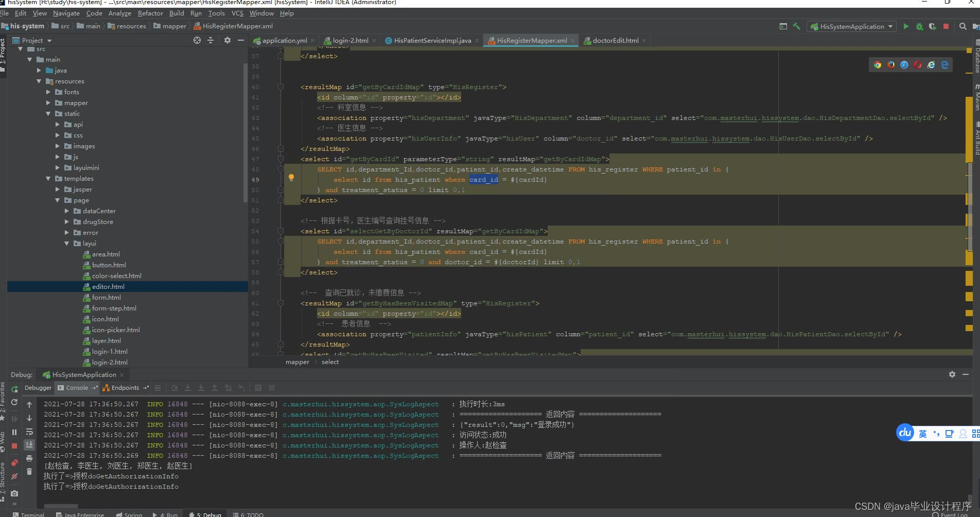Click the Build project hammer icon

[x=796, y=26]
